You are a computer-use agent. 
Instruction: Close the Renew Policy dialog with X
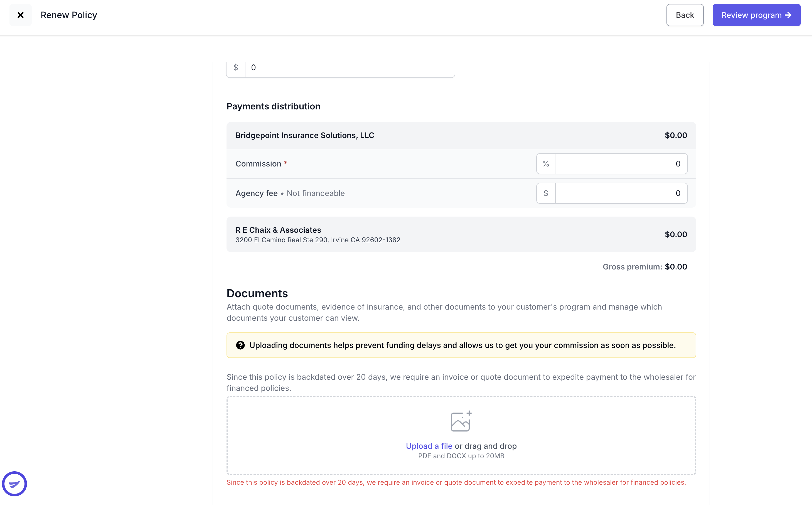coord(20,15)
